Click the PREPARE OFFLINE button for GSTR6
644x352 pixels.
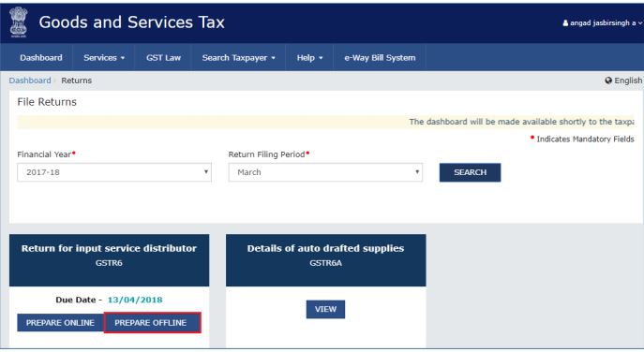(x=153, y=323)
